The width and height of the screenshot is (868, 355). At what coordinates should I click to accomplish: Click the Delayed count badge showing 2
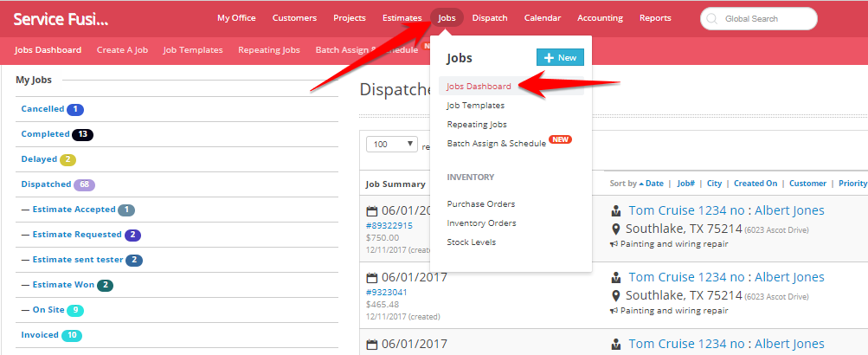(68, 159)
